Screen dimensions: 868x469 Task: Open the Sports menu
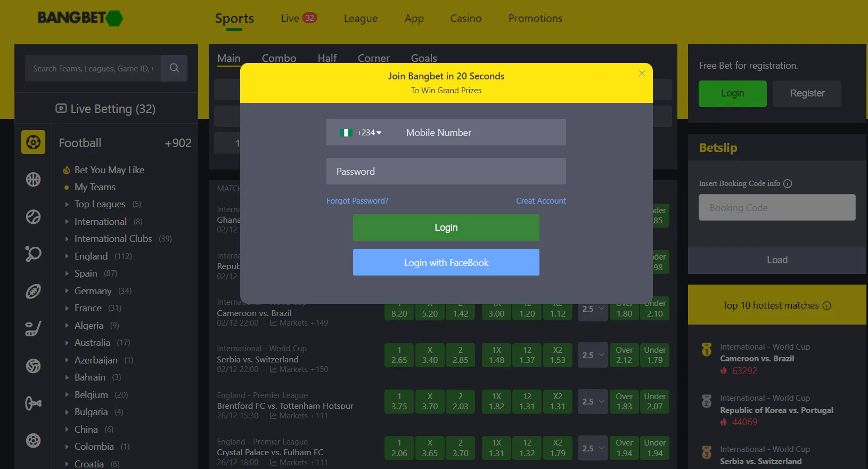pos(234,18)
